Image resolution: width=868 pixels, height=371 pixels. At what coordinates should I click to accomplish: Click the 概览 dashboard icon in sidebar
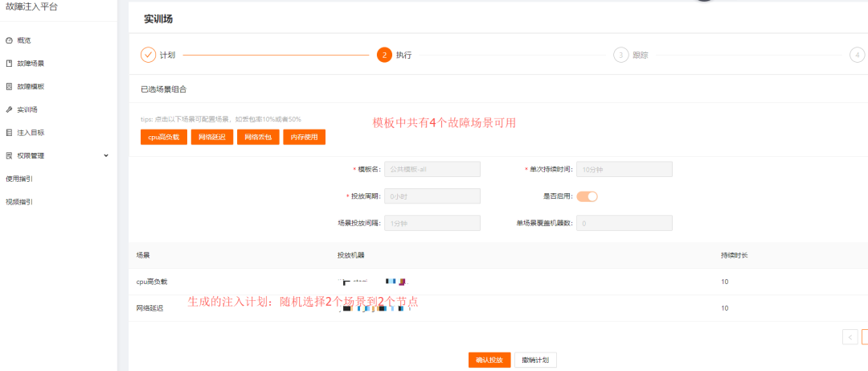pyautogui.click(x=9, y=40)
